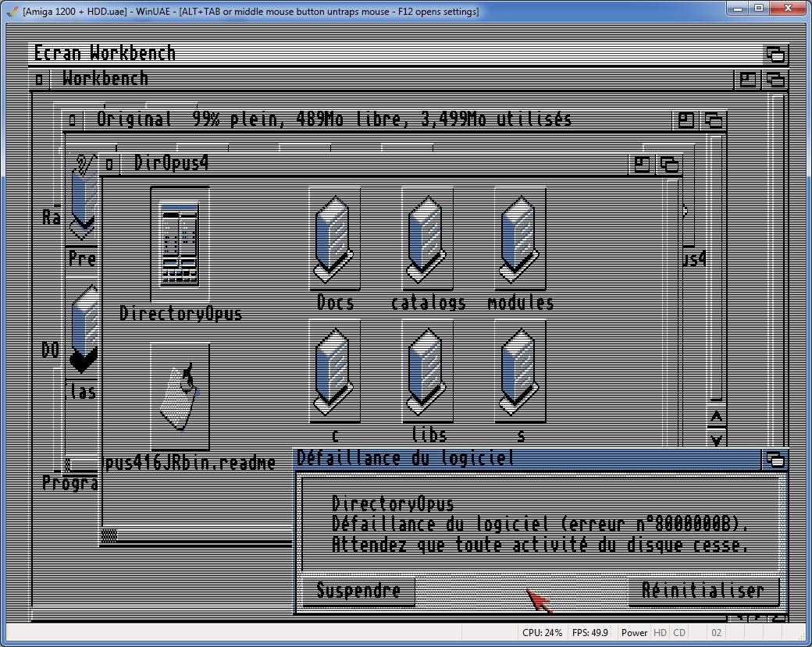Click DirectoryOpus name in error dialog
This screenshot has height=647, width=812.
tap(393, 503)
